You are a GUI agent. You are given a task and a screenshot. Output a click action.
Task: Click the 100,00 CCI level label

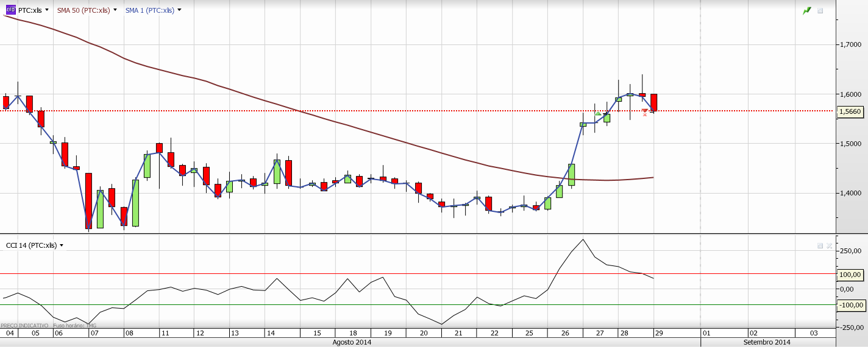851,275
